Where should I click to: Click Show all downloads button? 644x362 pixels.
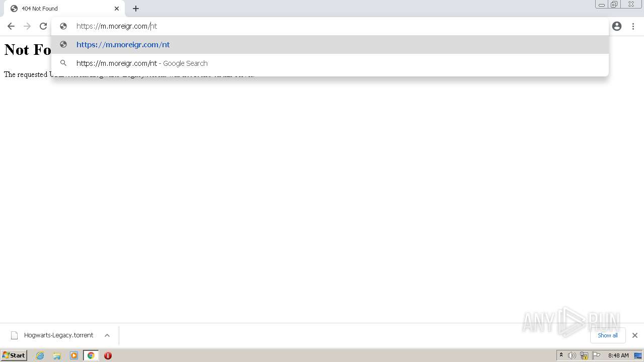point(608,335)
